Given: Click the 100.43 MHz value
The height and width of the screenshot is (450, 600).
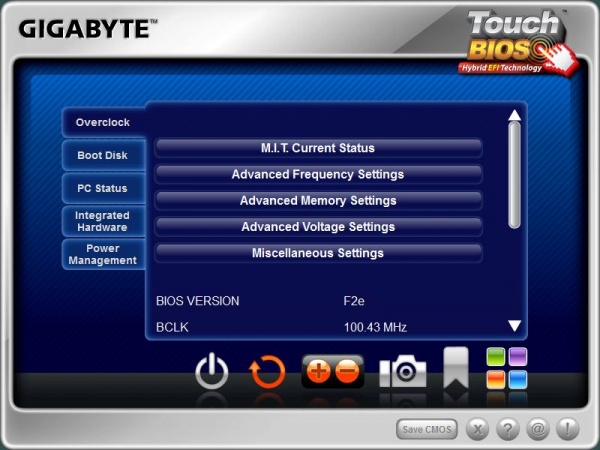Looking at the screenshot, I should 375,328.
